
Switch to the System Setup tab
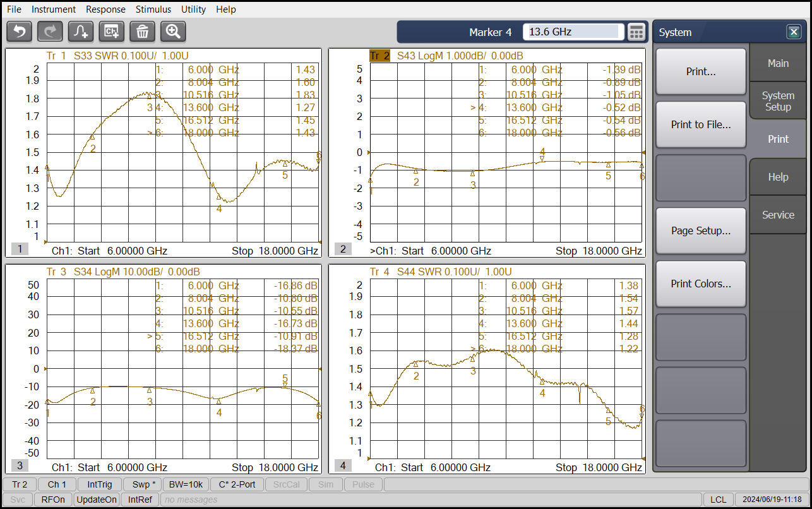(777, 101)
